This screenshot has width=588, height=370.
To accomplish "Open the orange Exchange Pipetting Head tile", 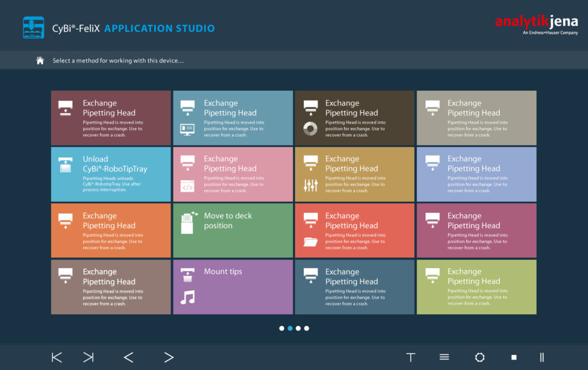I will [x=111, y=230].
